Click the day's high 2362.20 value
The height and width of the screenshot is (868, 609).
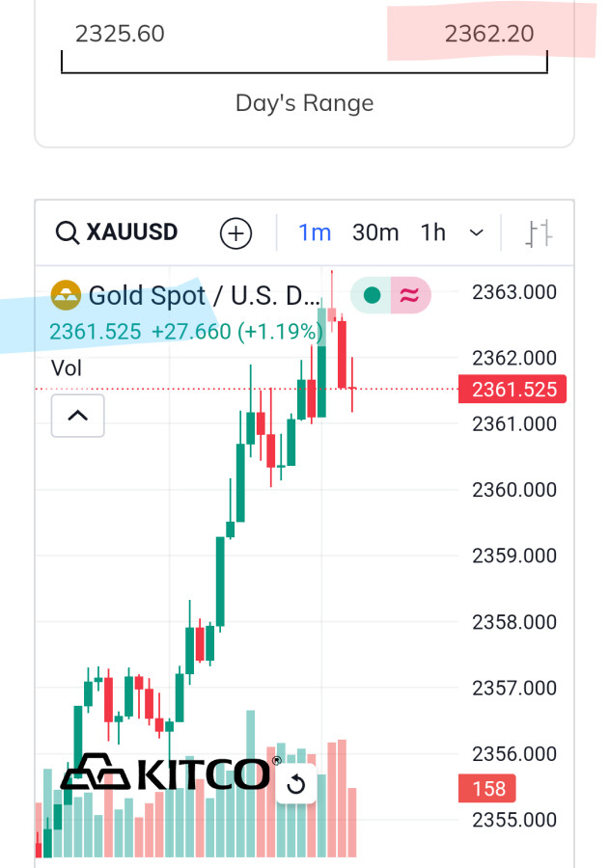point(488,35)
